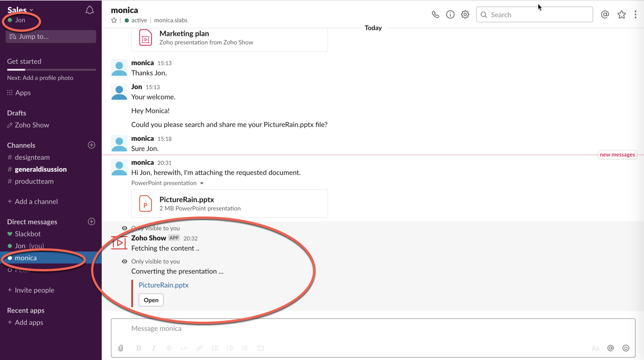Click the new messages marker
The width and height of the screenshot is (644, 360).
click(617, 155)
